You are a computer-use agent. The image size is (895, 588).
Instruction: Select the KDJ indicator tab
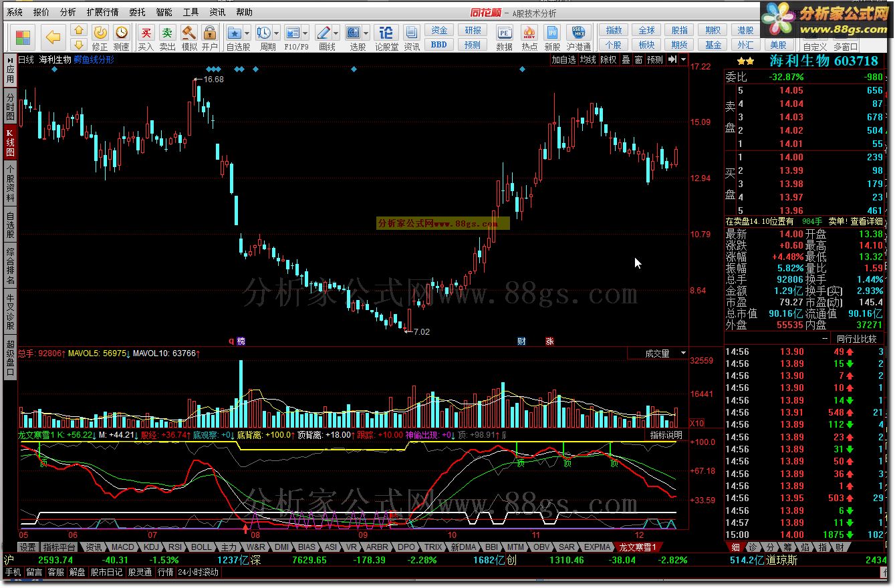152,547
